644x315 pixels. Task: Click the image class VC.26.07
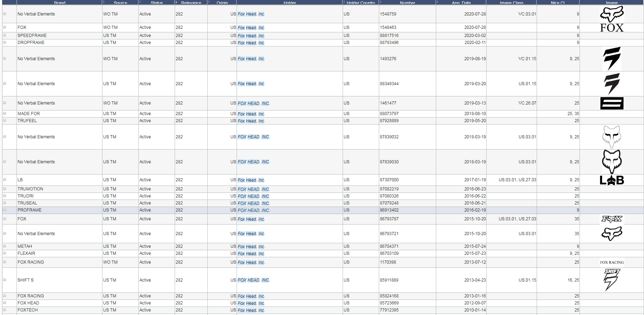pyautogui.click(x=527, y=103)
